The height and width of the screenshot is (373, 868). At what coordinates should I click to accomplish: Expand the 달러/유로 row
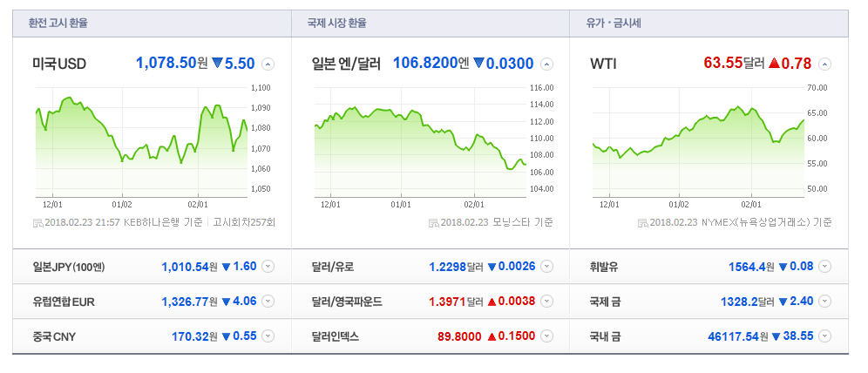546,267
